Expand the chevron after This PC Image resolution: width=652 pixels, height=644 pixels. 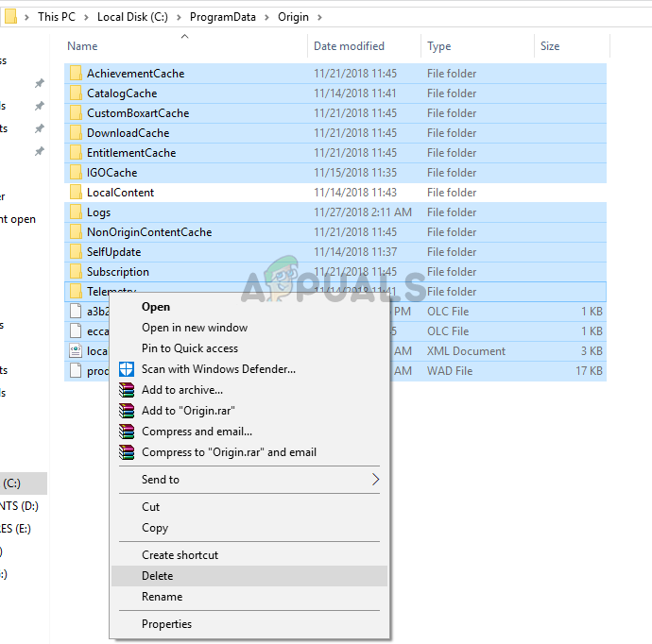click(x=86, y=17)
